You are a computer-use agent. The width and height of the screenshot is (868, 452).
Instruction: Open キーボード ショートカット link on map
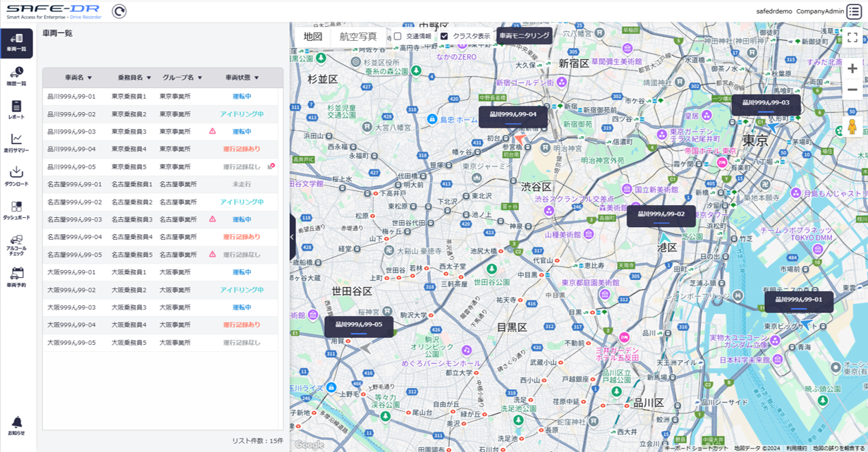point(696,448)
